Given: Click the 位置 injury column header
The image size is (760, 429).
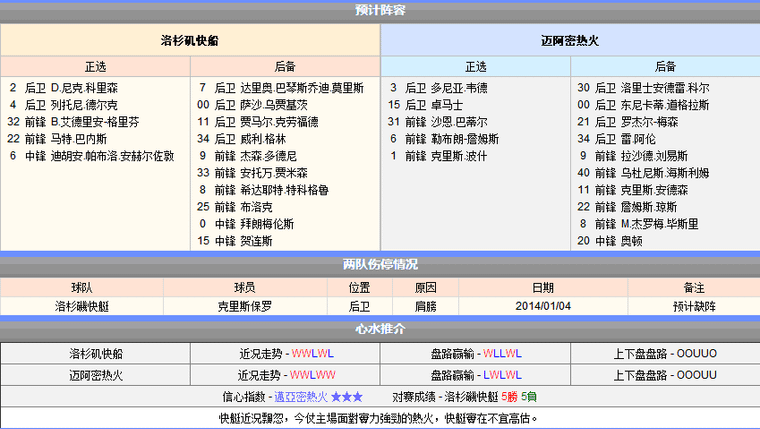Looking at the screenshot, I should tap(360, 287).
